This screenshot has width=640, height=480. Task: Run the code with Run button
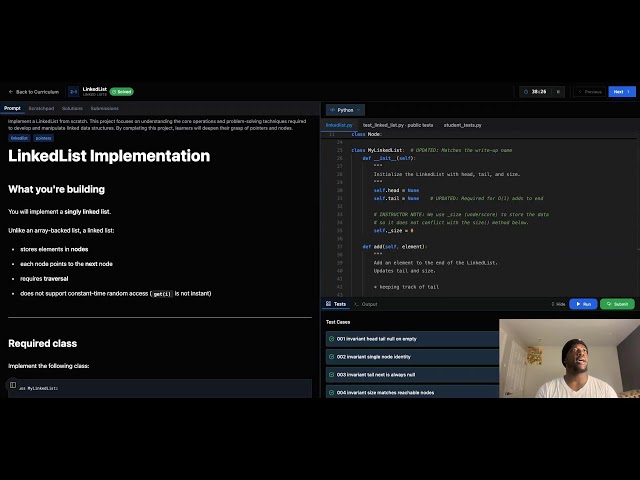click(583, 304)
